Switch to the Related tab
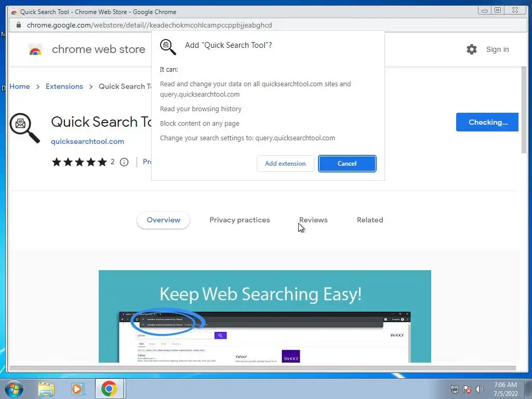532x399 pixels. (x=370, y=220)
